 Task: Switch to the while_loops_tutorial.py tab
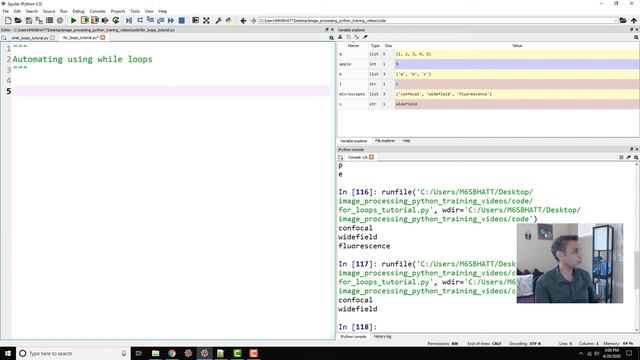coord(30,38)
